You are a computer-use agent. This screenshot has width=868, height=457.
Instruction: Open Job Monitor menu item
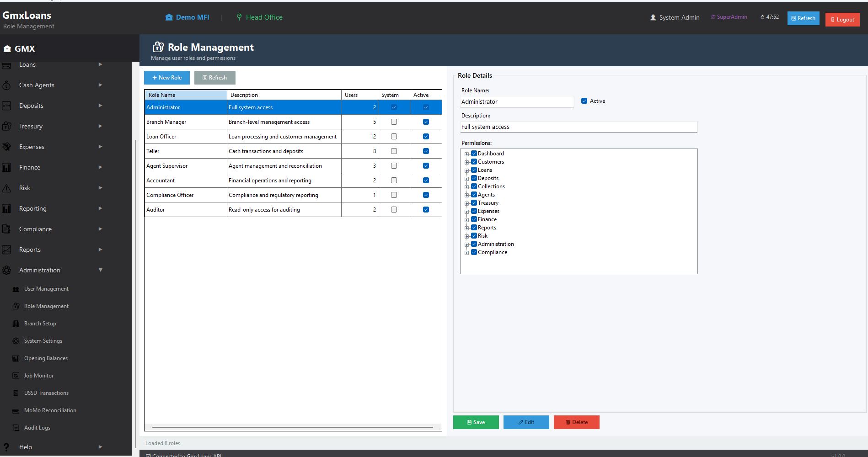pos(39,376)
